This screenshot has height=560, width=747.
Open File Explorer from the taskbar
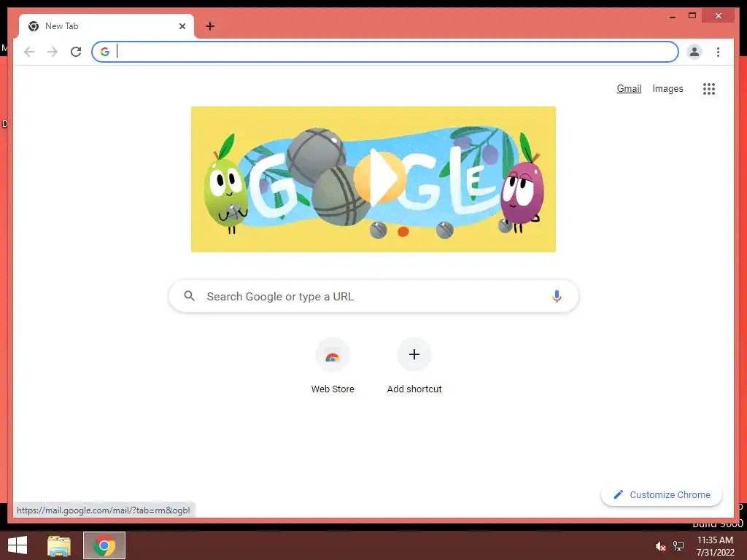(x=59, y=545)
